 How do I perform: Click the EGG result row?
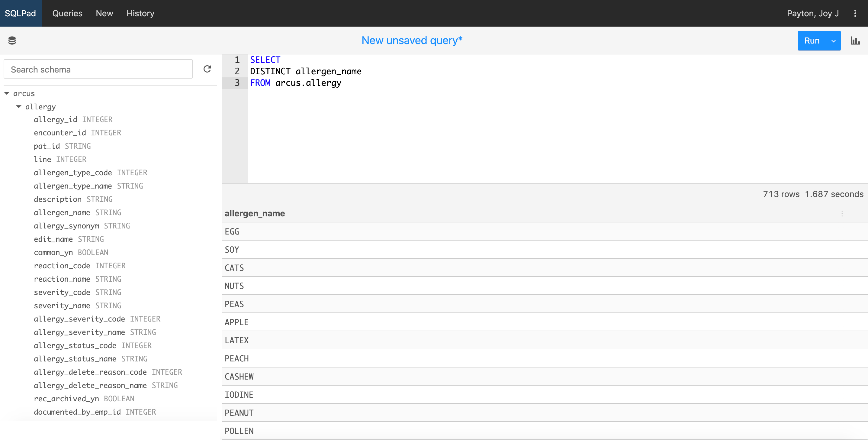pos(545,231)
